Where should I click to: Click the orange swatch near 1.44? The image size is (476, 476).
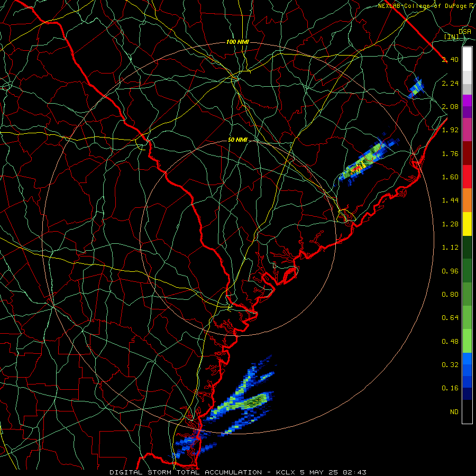(467, 200)
